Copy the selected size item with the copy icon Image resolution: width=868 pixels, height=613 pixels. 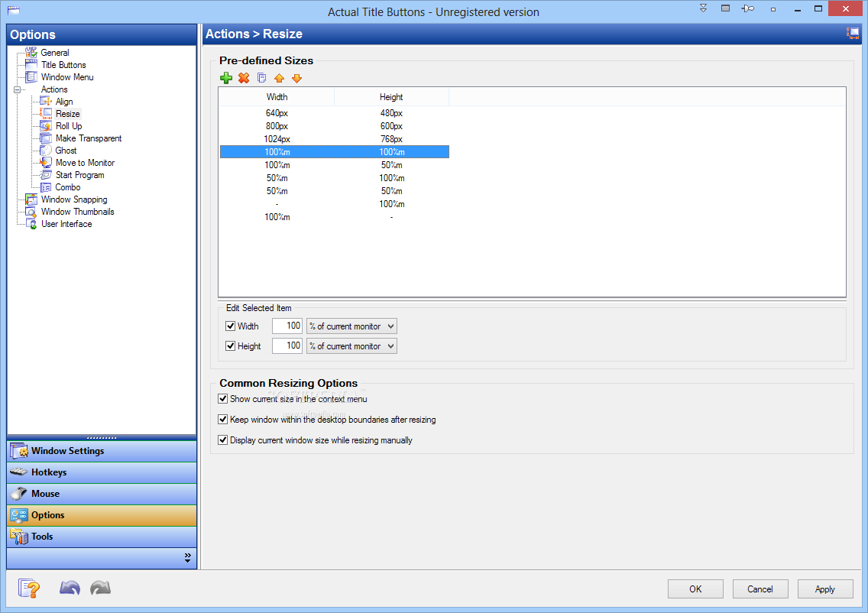click(x=262, y=78)
